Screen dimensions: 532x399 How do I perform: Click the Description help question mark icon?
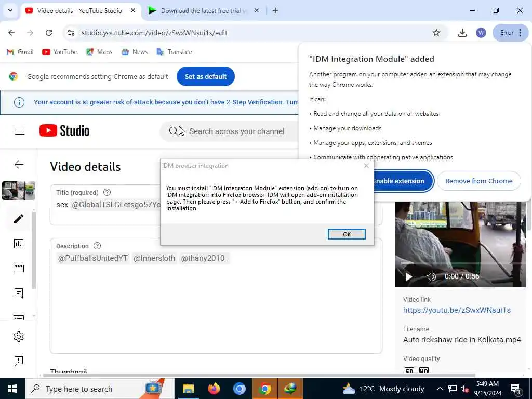click(97, 246)
